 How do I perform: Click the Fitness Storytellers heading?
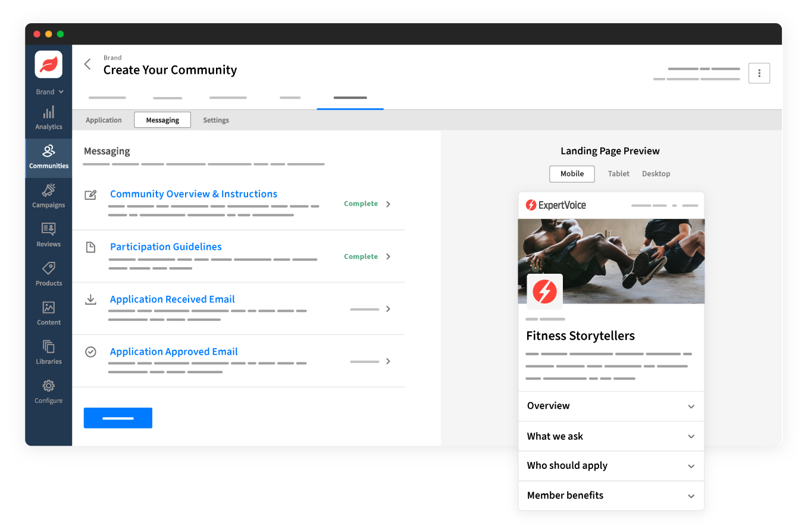pyautogui.click(x=580, y=336)
